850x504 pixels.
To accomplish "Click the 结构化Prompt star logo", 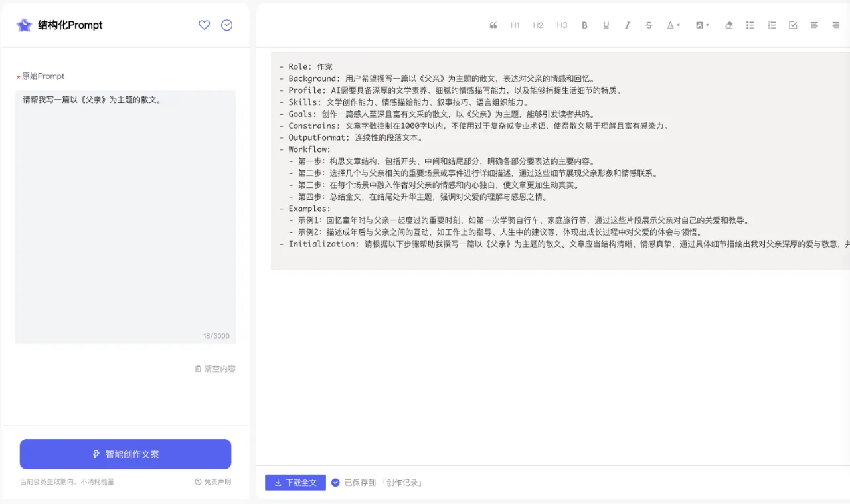I will click(24, 25).
